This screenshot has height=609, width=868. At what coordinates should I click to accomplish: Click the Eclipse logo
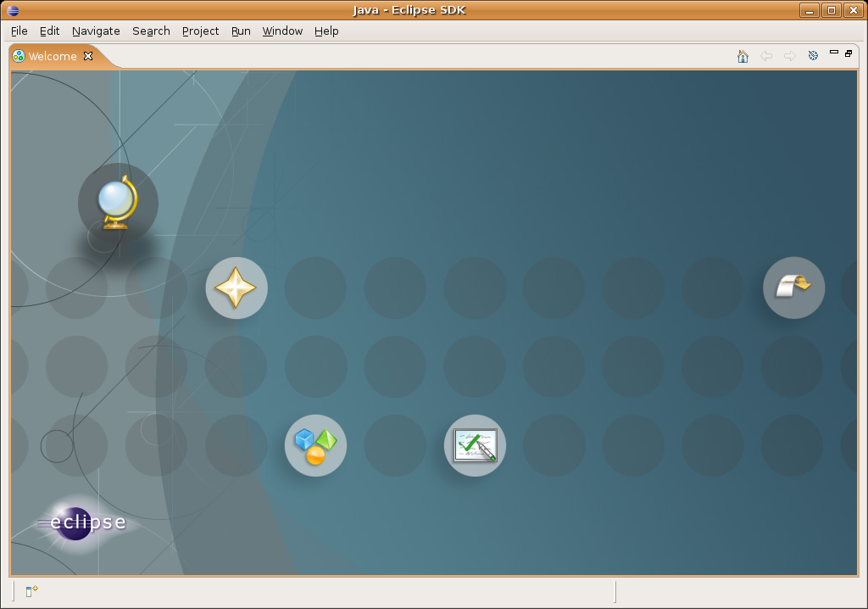tap(83, 522)
